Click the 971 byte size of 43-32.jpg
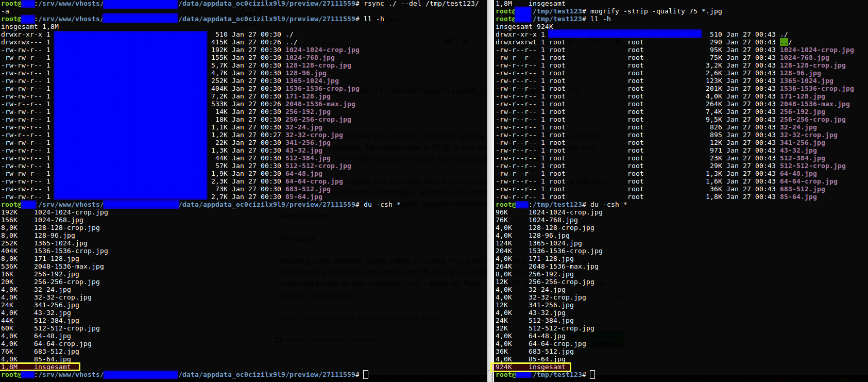The width and height of the screenshot is (868, 382). coord(716,151)
